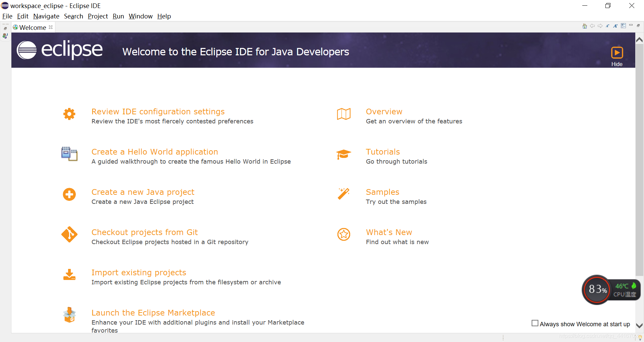Open the Tutorials link

click(x=383, y=152)
